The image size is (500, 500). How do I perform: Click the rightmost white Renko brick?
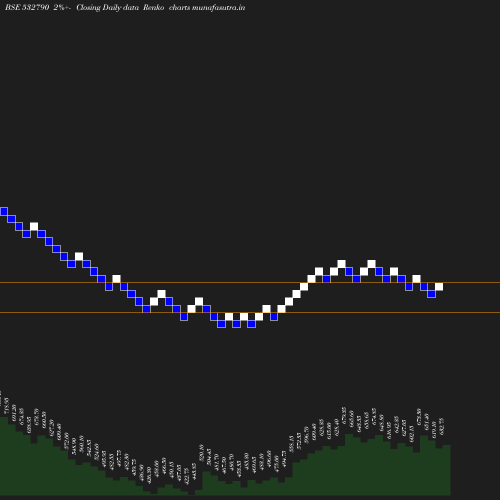click(439, 287)
